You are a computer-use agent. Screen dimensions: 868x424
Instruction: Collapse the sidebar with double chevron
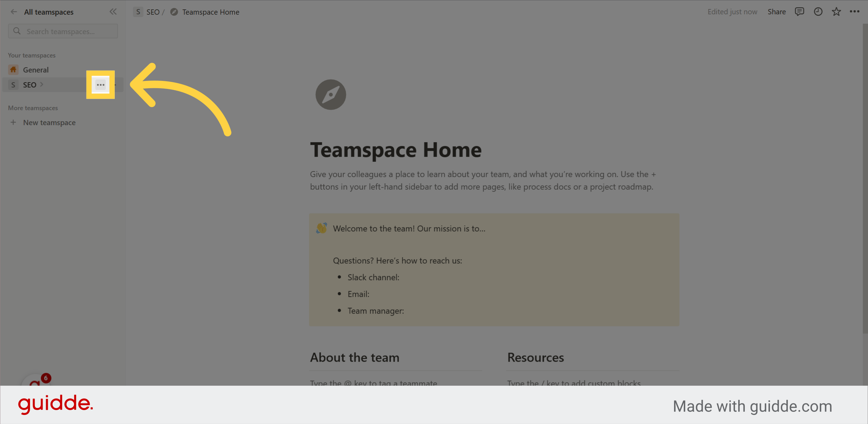pos(113,12)
